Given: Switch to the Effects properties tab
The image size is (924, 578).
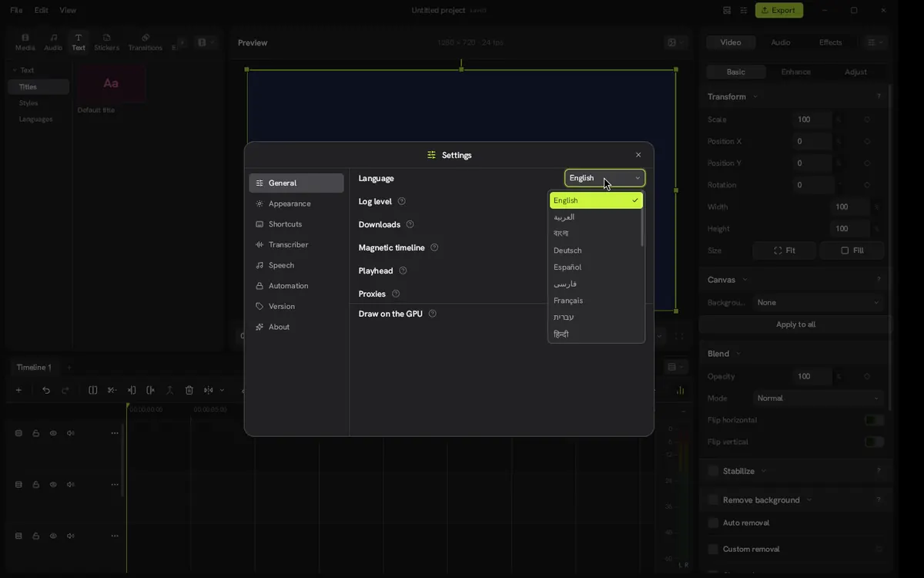Looking at the screenshot, I should pos(830,42).
